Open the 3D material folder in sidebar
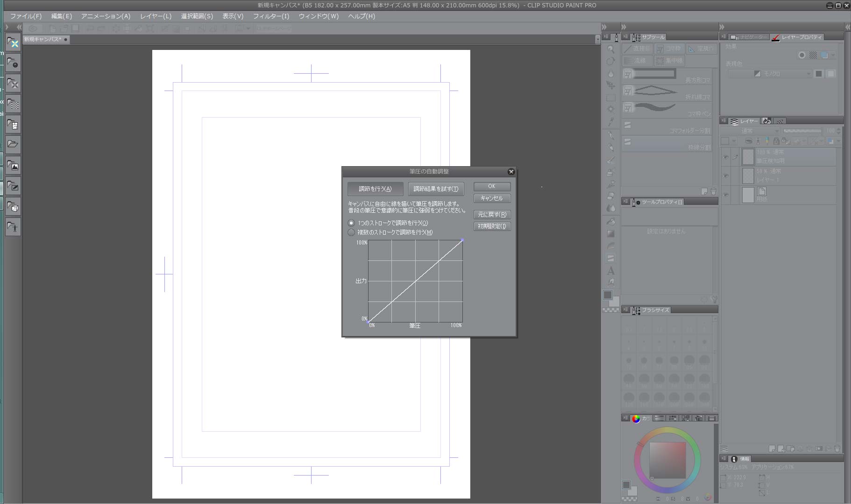The height and width of the screenshot is (504, 851). [13, 207]
